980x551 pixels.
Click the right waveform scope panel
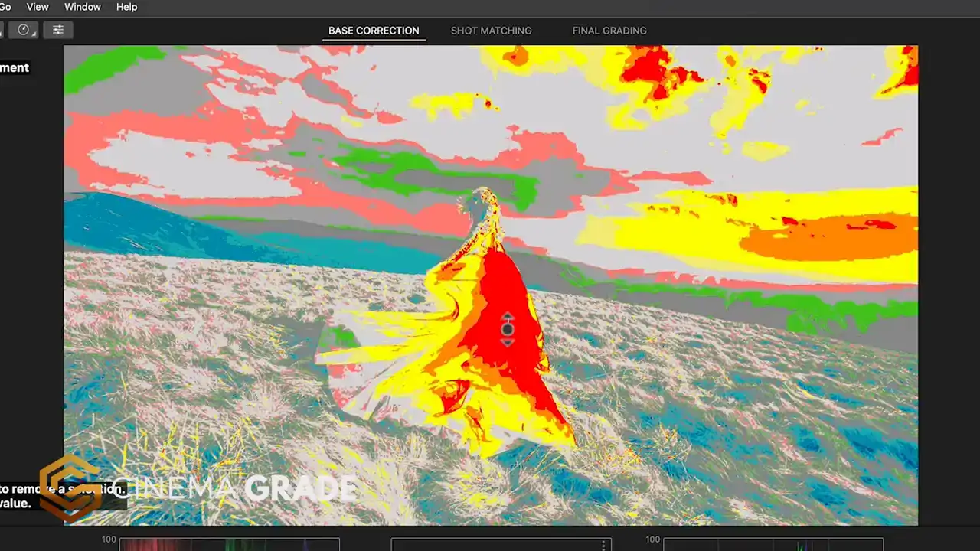pos(773,544)
